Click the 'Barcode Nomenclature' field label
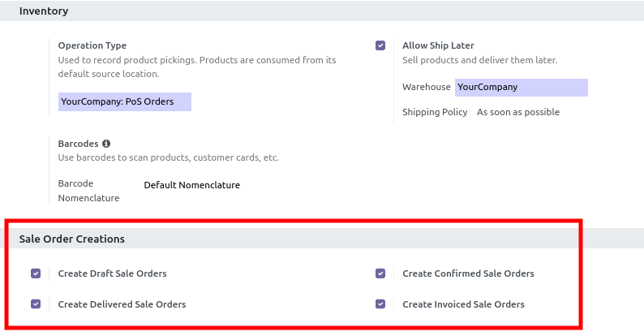This screenshot has width=644, height=336. (88, 191)
